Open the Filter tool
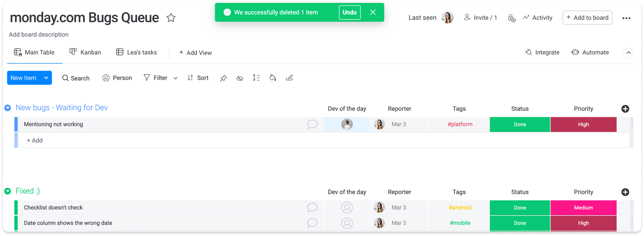Screen dimensions: 644x236 [156, 78]
